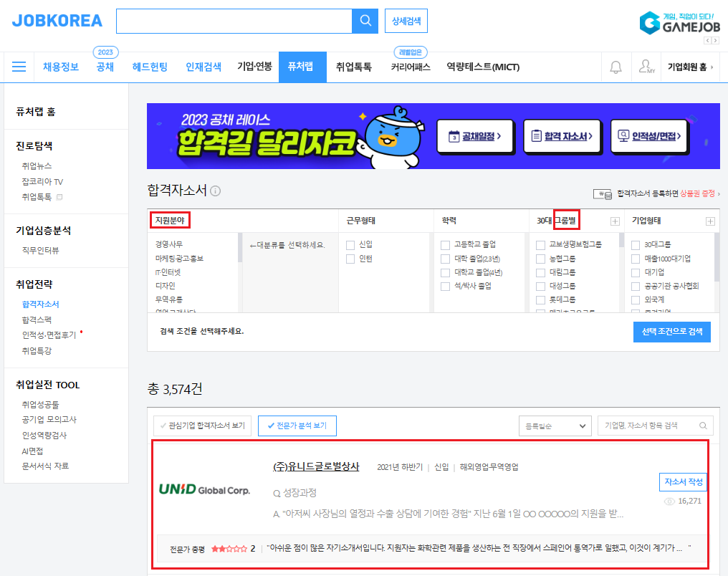Open 퓨처랩 홈 in the sidebar
The height and width of the screenshot is (576, 728).
(36, 111)
